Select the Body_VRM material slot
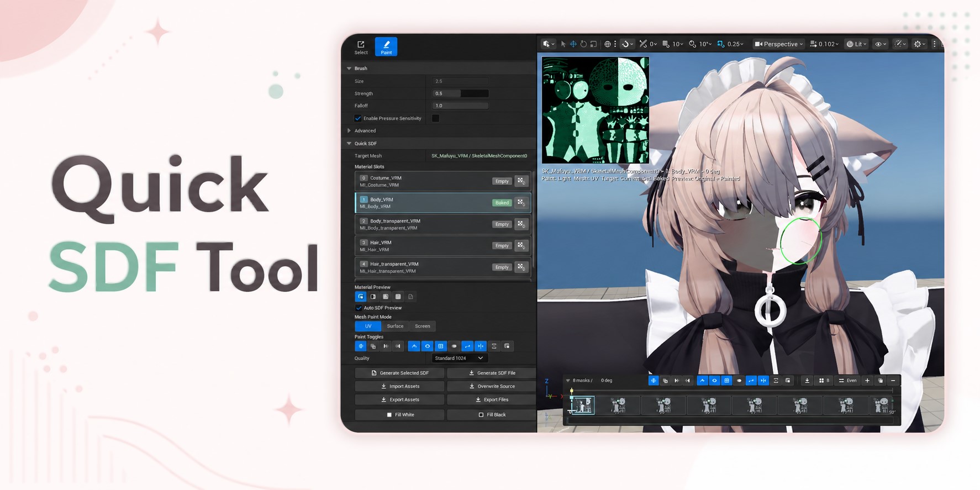This screenshot has width=980, height=490. pos(442,203)
